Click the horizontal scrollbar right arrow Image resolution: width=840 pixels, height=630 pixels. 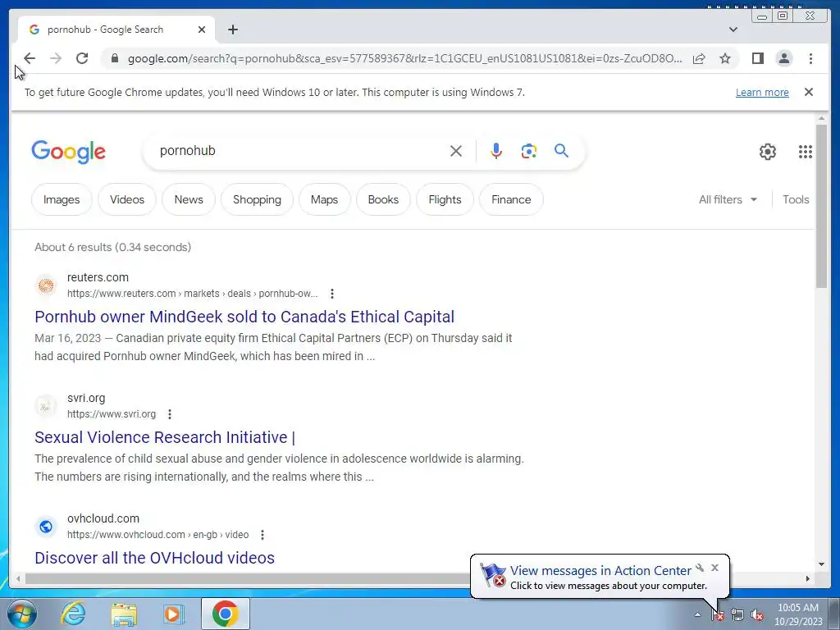coord(808,578)
